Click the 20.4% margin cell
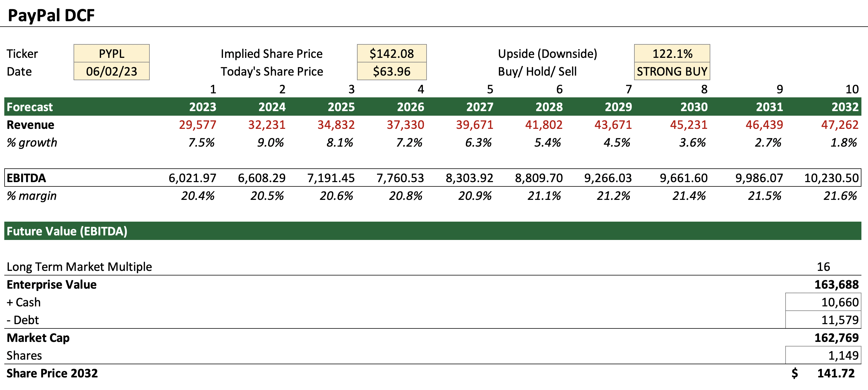The width and height of the screenshot is (868, 390). pos(198,196)
